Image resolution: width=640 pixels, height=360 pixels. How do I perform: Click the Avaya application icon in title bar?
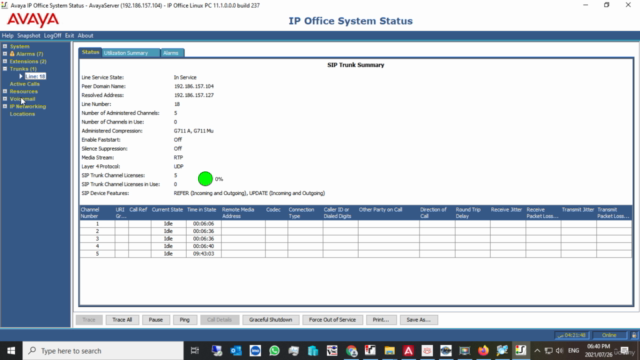coord(4,5)
